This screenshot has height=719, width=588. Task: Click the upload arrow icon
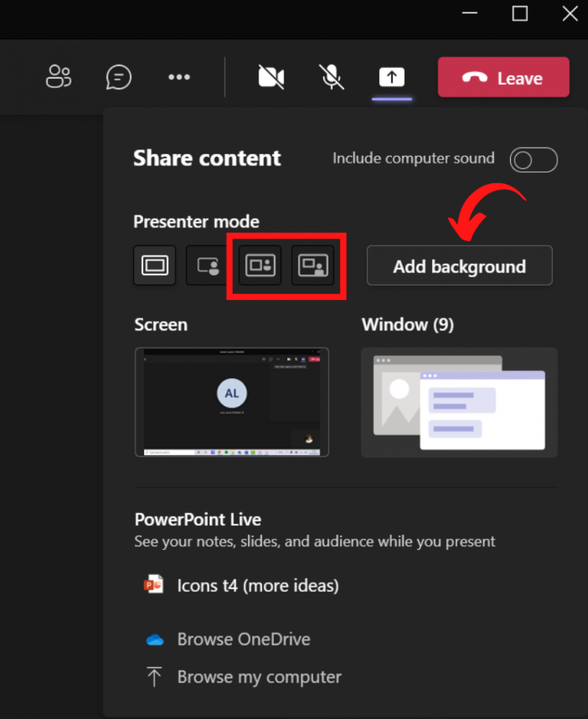pos(155,677)
